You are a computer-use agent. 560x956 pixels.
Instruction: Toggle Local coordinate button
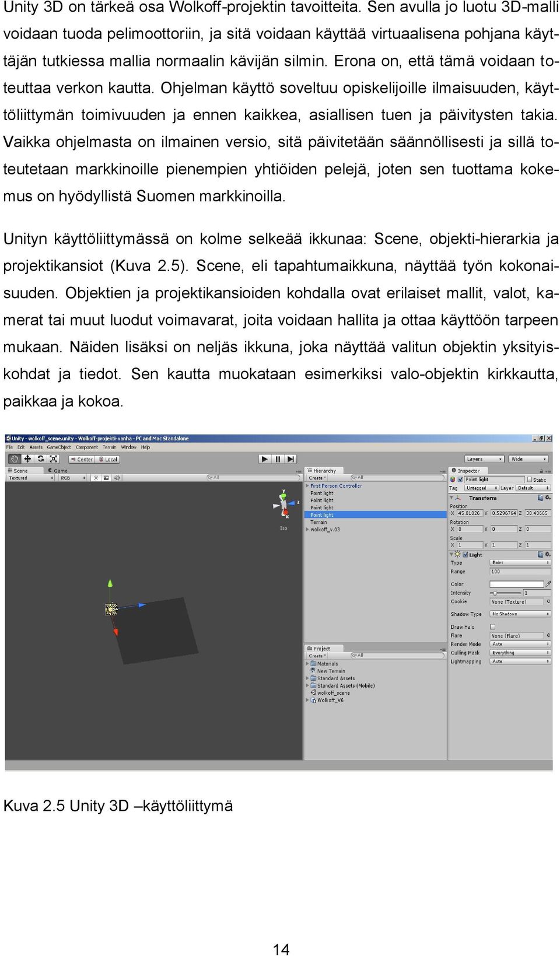pos(108,459)
